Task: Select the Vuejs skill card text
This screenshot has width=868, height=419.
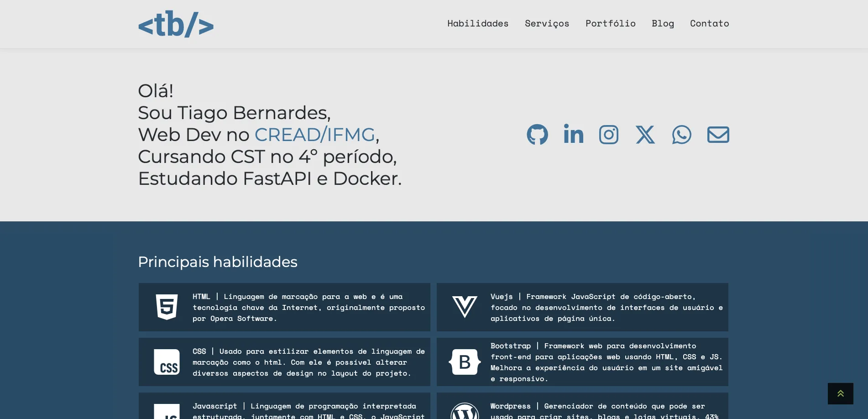Action: [607, 307]
